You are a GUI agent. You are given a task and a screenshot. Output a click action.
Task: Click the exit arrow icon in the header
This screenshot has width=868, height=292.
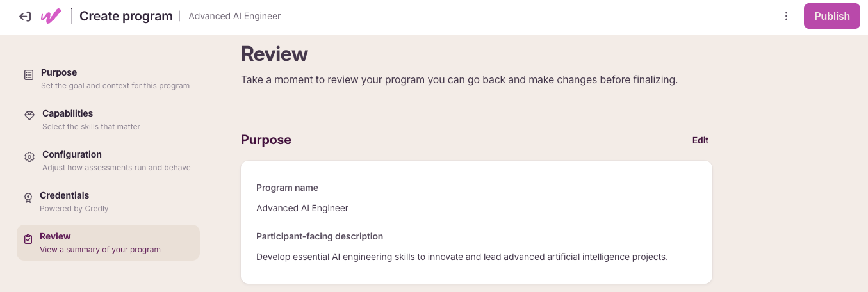[25, 17]
